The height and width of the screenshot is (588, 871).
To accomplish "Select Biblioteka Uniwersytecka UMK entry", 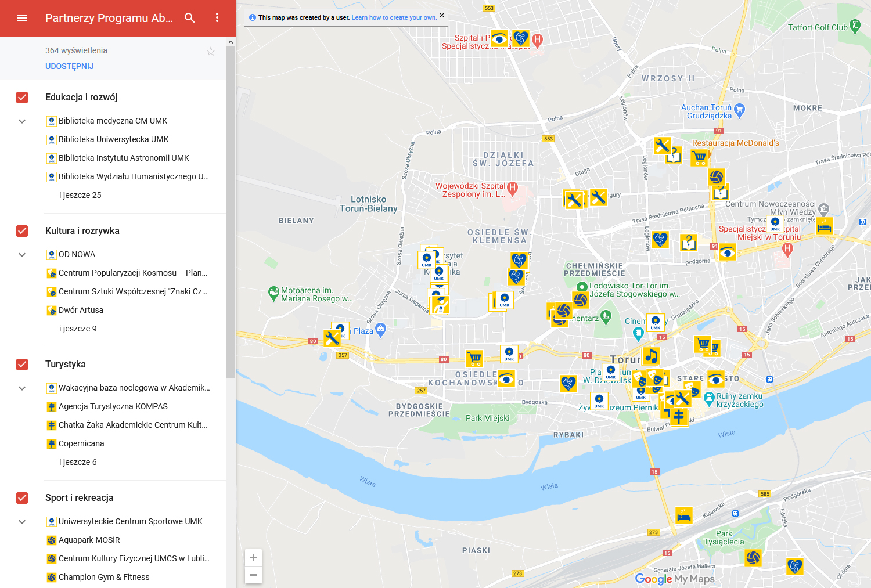I will coord(113,139).
